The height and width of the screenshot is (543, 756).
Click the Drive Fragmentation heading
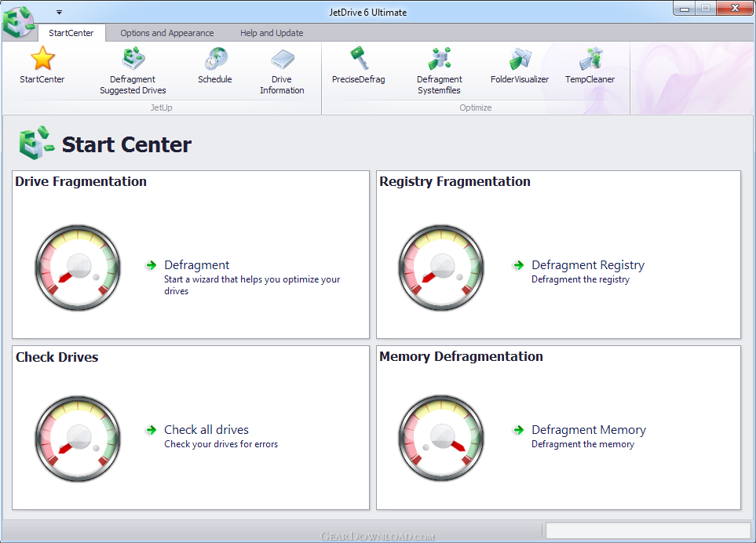coord(81,181)
